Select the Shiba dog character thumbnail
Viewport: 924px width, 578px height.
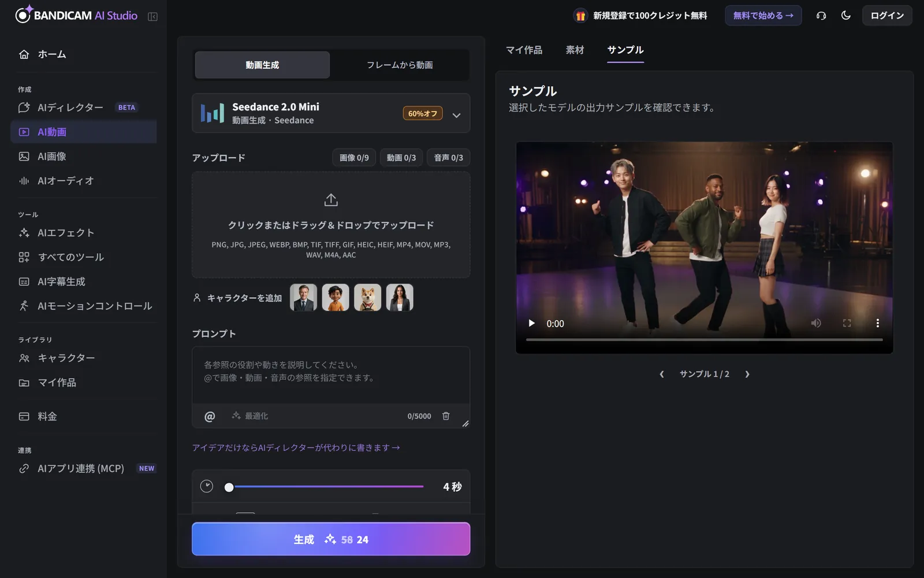367,298
